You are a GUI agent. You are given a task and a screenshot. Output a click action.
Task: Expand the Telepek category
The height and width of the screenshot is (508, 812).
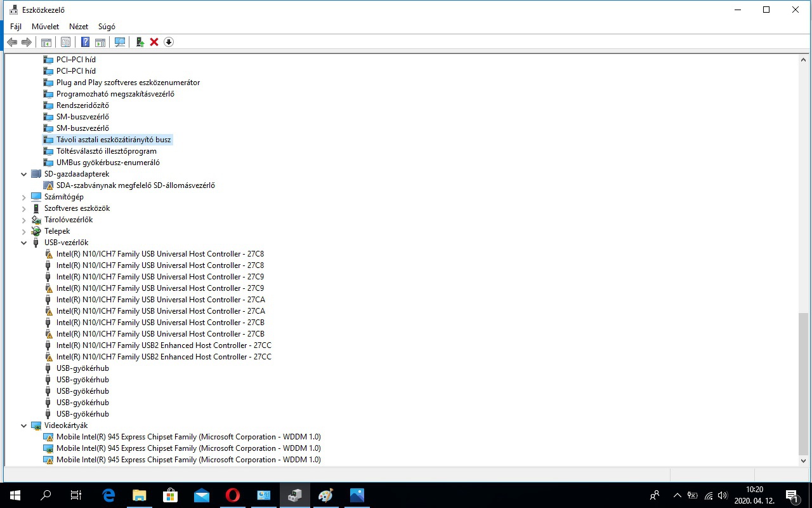[24, 231]
